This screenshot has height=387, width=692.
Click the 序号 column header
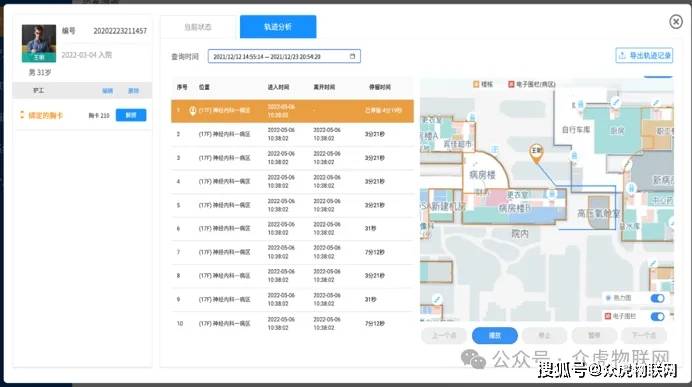pos(182,87)
